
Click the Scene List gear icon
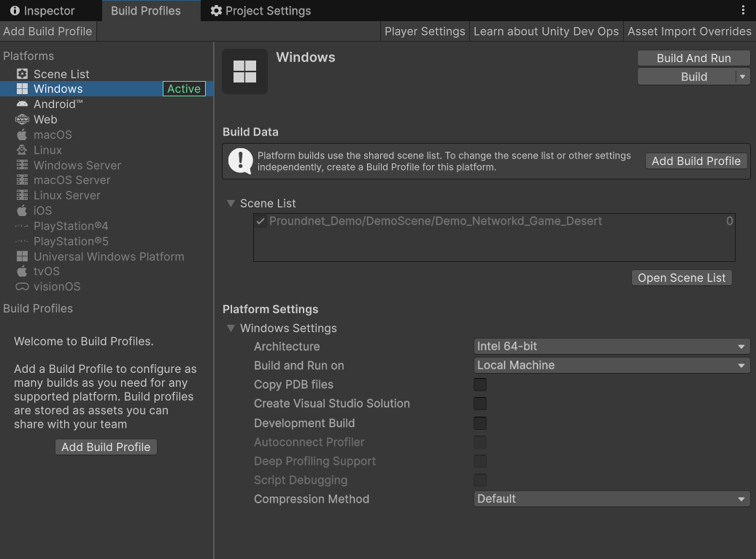22,74
